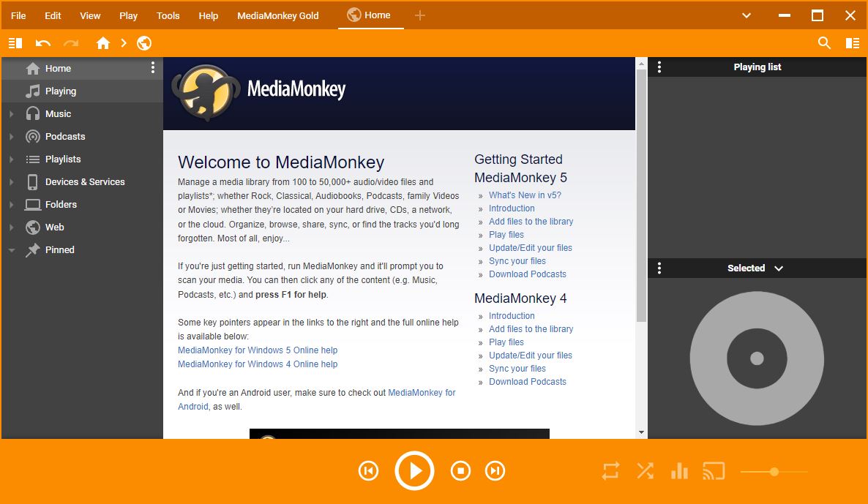868x504 pixels.
Task: Select the Pinned node in sidebar
Action: [83, 250]
